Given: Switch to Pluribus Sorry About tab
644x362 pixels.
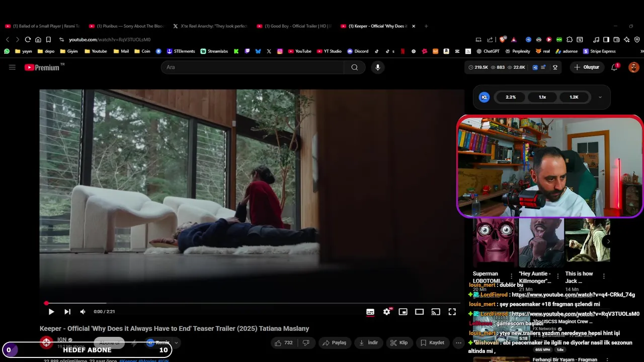Looking at the screenshot, I should click(126, 26).
